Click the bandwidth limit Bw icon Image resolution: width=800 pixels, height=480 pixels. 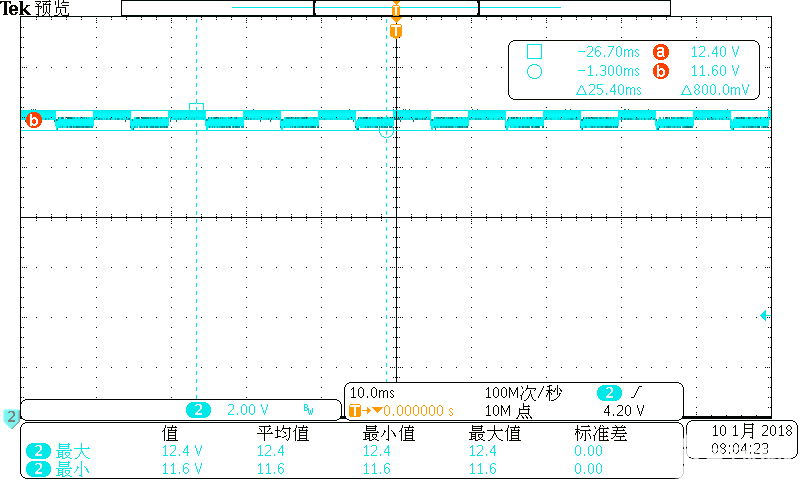click(x=308, y=410)
